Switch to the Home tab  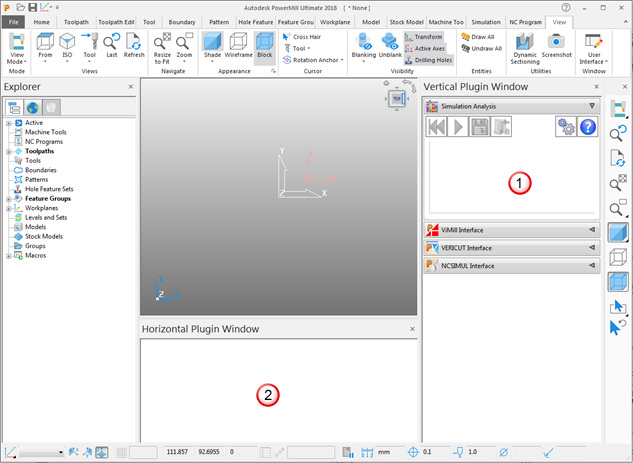pos(42,22)
